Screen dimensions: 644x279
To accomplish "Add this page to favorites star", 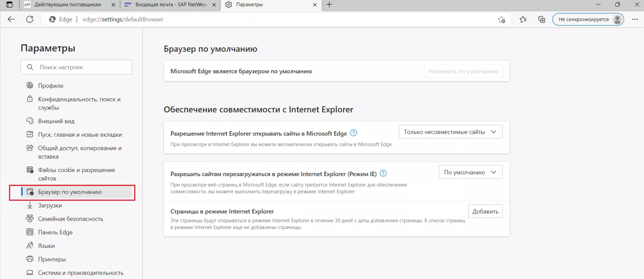I will click(x=501, y=20).
